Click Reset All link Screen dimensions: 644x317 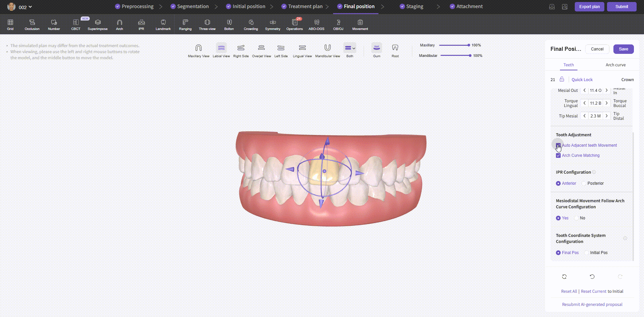point(569,291)
